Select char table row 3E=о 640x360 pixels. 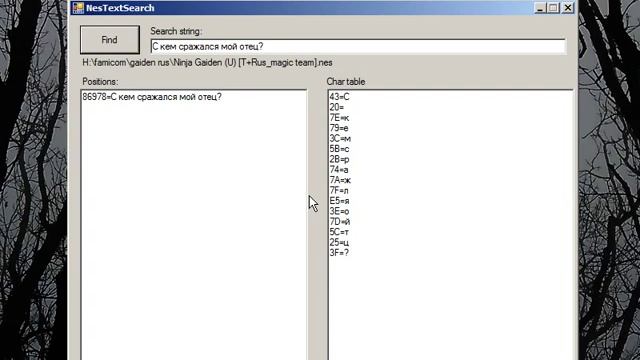(x=339, y=211)
